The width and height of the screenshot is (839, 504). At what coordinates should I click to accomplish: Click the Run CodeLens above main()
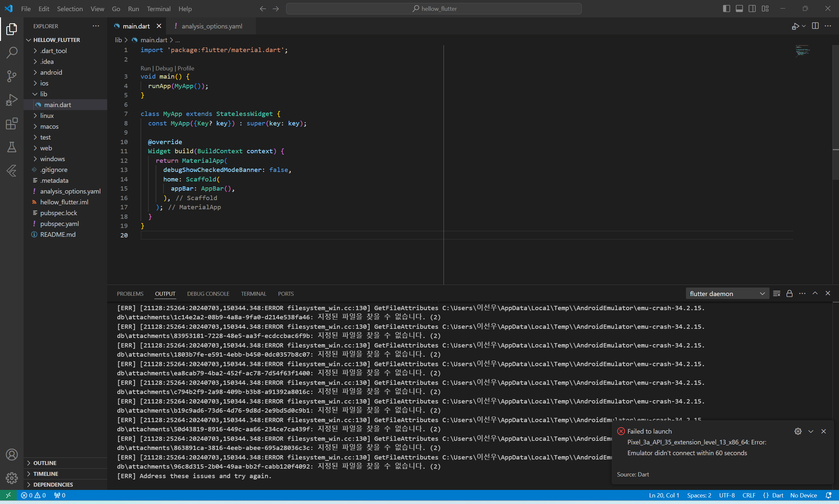(x=146, y=68)
